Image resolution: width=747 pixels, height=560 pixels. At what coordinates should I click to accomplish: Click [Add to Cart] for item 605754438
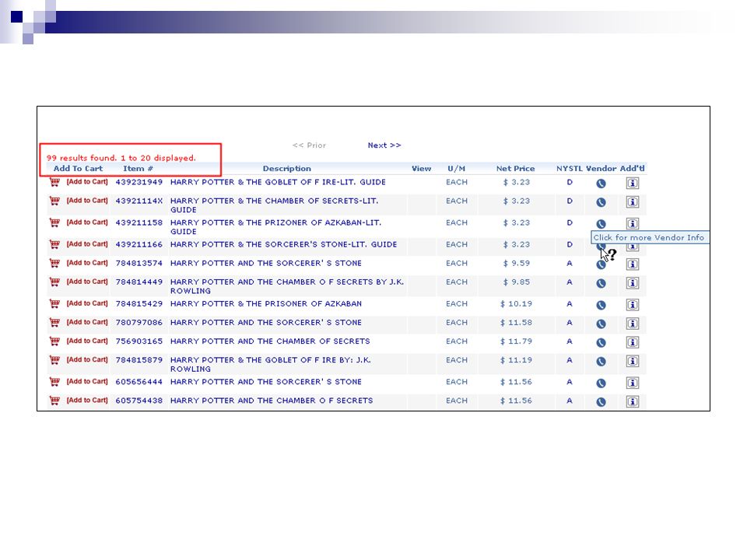tap(87, 400)
